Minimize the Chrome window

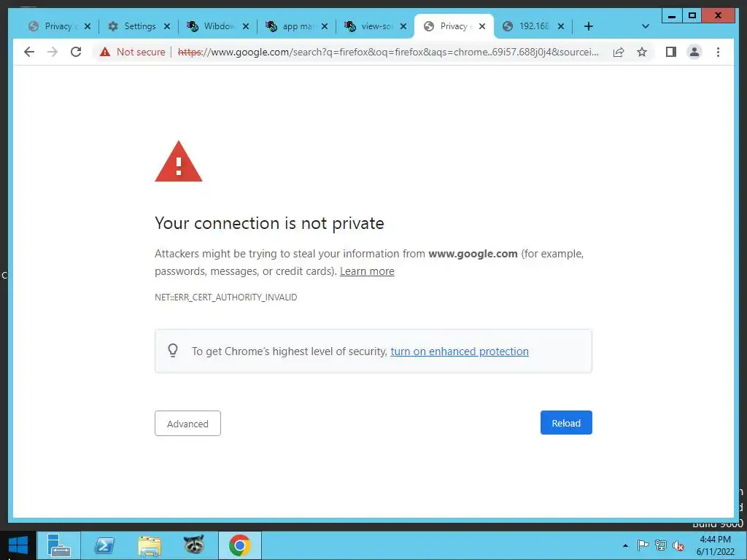point(672,16)
